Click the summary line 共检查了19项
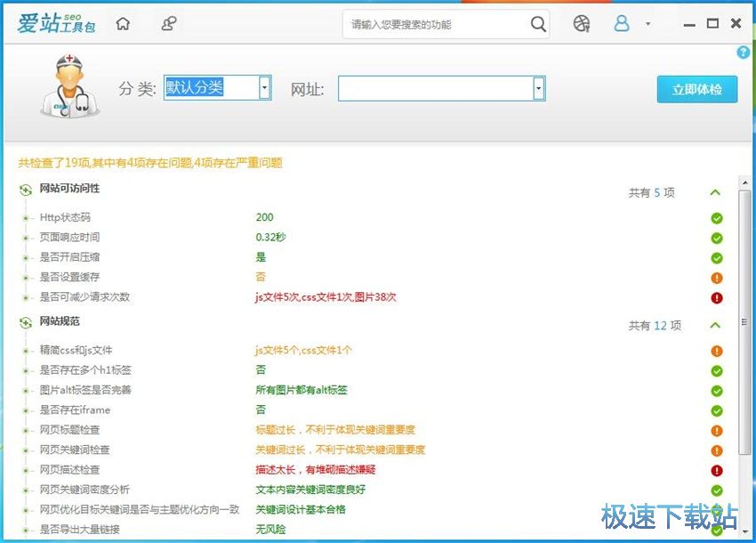 150,163
